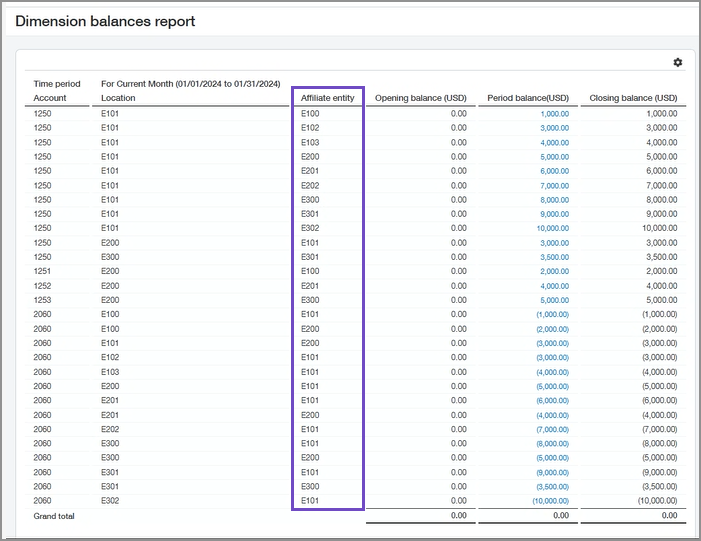Select the Opening balance (USD) column header
This screenshot has height=541, width=701.
click(x=420, y=98)
